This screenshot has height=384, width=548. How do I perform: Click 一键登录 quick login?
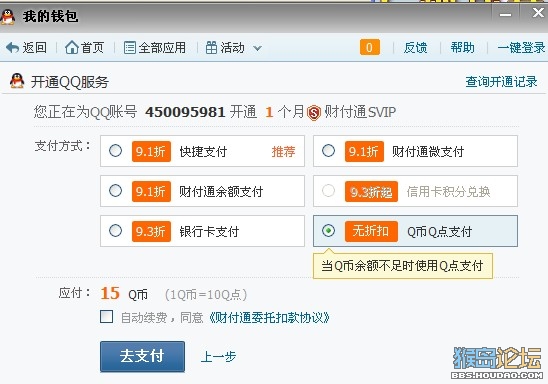pos(521,48)
